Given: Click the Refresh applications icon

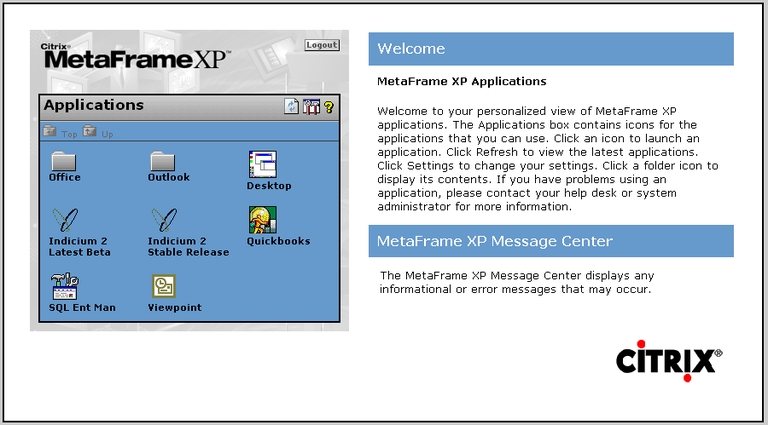Looking at the screenshot, I should click(291, 107).
